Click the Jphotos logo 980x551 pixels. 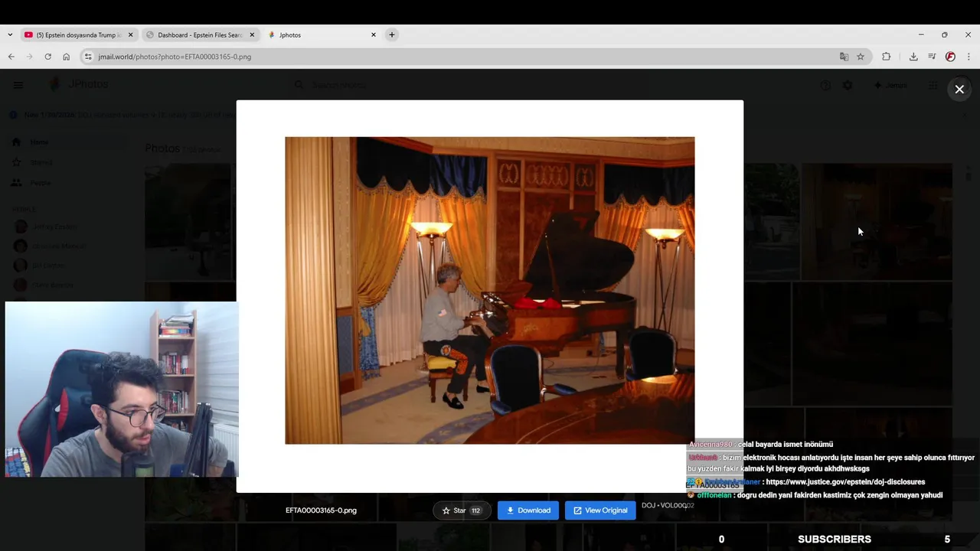pyautogui.click(x=79, y=84)
